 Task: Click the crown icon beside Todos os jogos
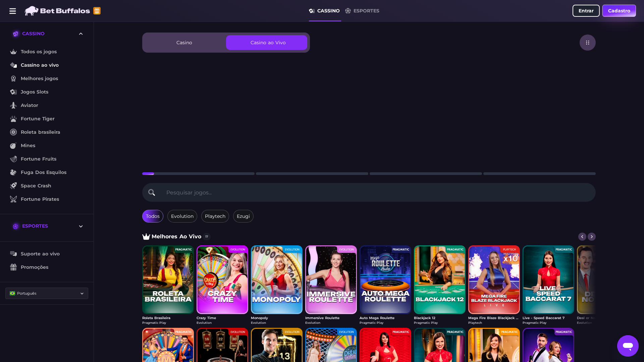13,52
